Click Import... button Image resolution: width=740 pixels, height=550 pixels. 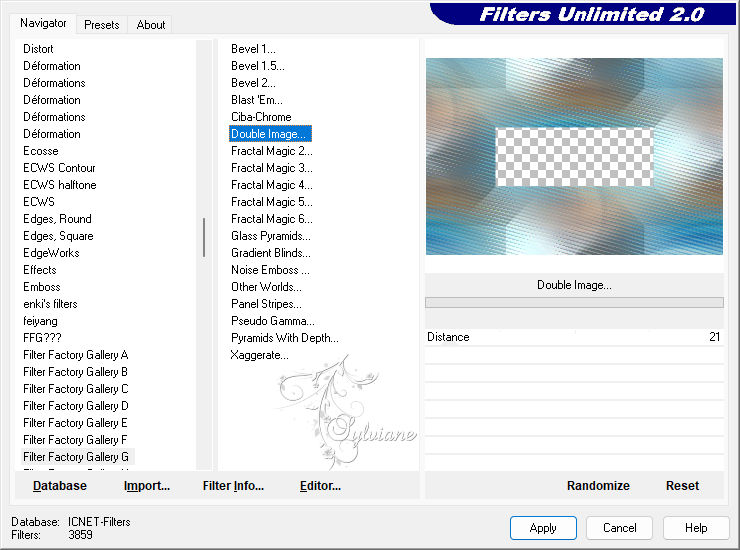147,486
